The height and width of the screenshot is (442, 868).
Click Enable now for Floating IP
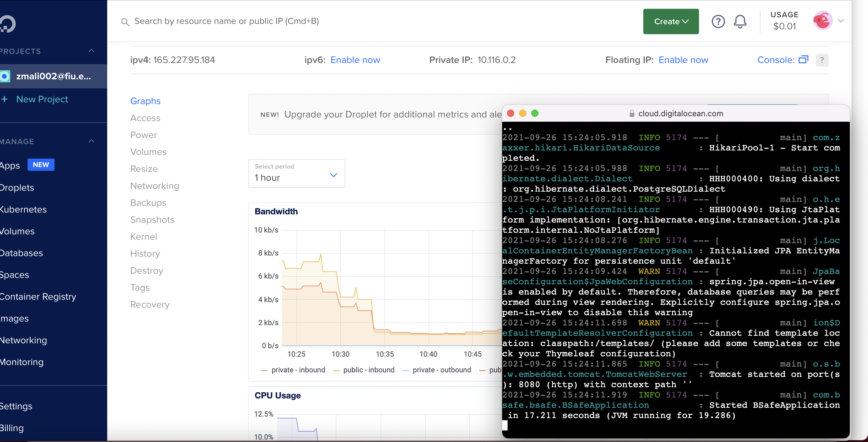[x=683, y=60]
